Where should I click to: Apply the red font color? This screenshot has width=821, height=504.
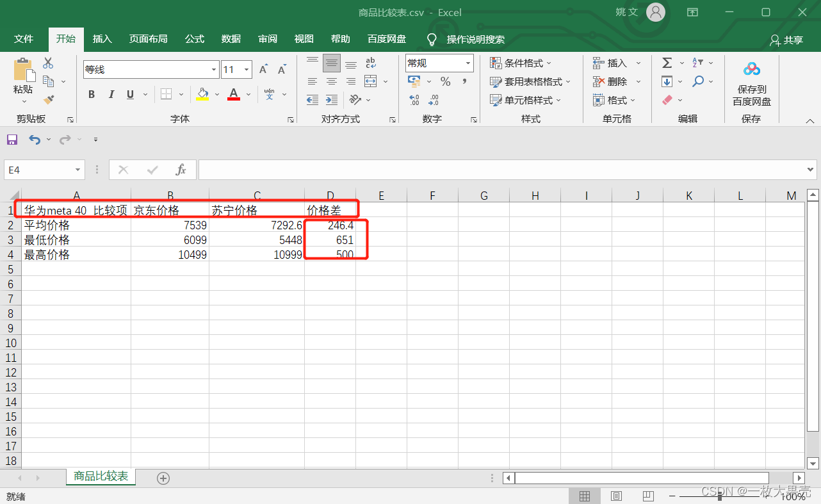click(234, 94)
